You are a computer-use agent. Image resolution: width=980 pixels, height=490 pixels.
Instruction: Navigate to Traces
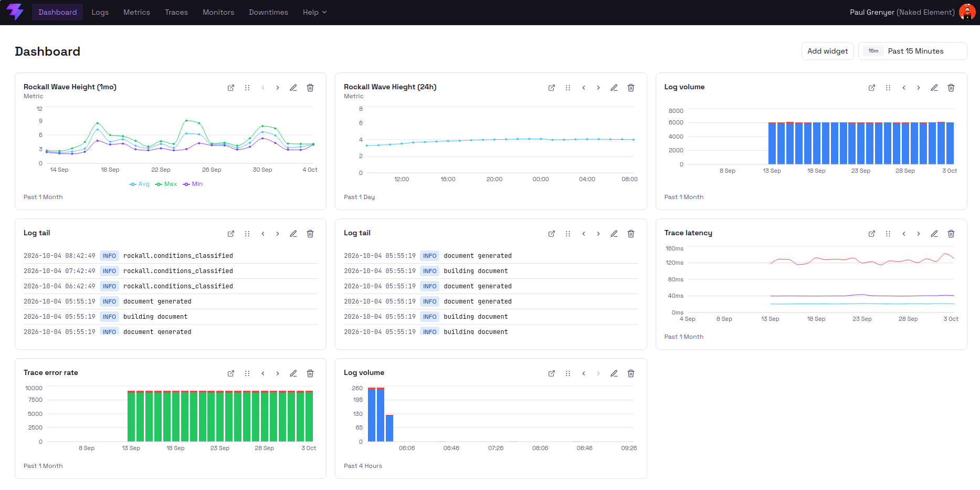[x=176, y=12]
